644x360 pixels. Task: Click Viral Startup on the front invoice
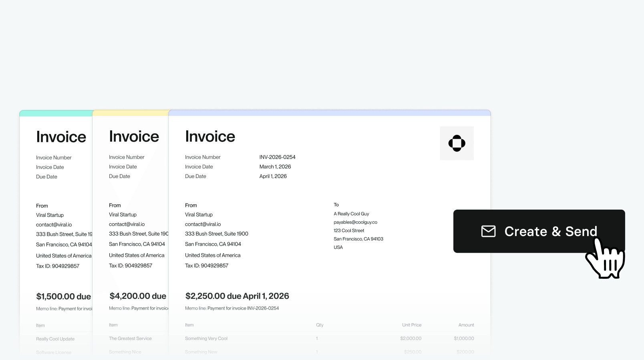coord(199,215)
